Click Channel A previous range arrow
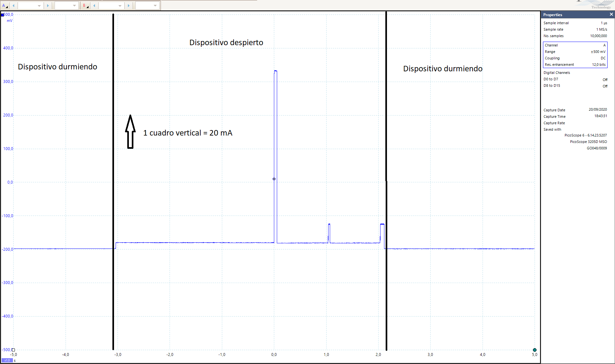The height and width of the screenshot is (364, 615). coord(14,5)
